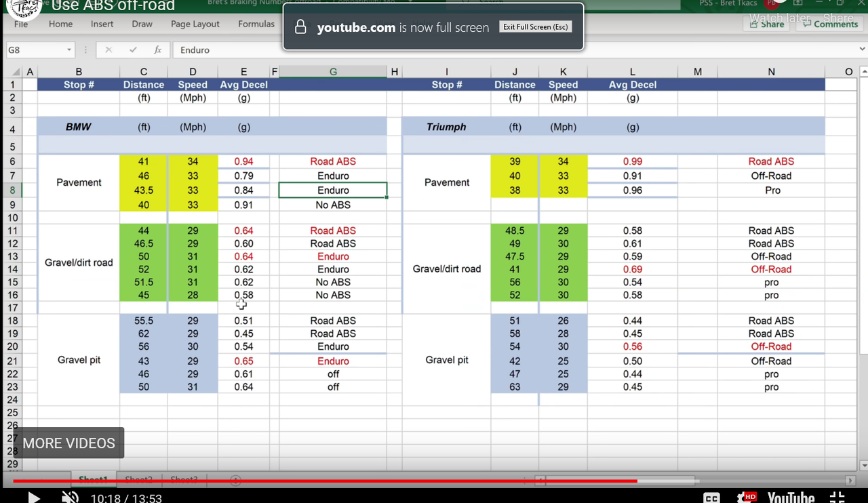The image size is (868, 503).
Task: Click cell C13 value 50
Action: tap(144, 256)
